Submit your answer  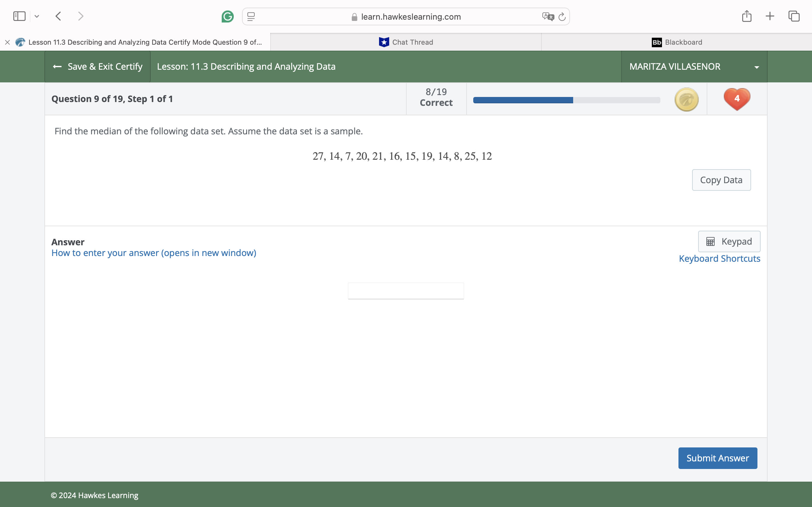pos(717,458)
